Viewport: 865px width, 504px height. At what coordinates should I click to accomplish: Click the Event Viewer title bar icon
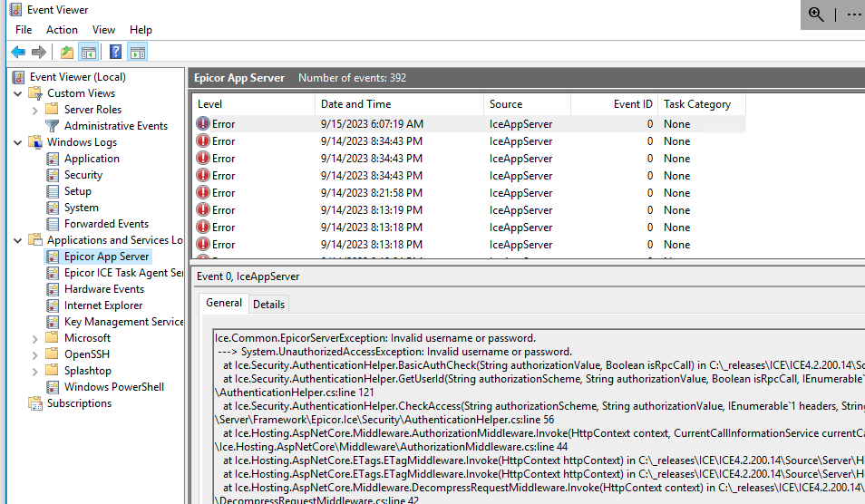pos(16,10)
